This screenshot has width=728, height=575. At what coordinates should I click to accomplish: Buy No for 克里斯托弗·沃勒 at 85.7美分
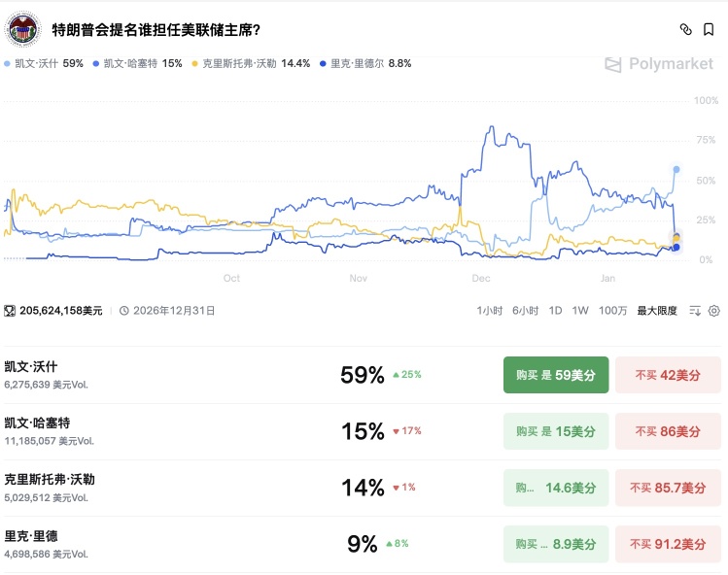point(668,488)
